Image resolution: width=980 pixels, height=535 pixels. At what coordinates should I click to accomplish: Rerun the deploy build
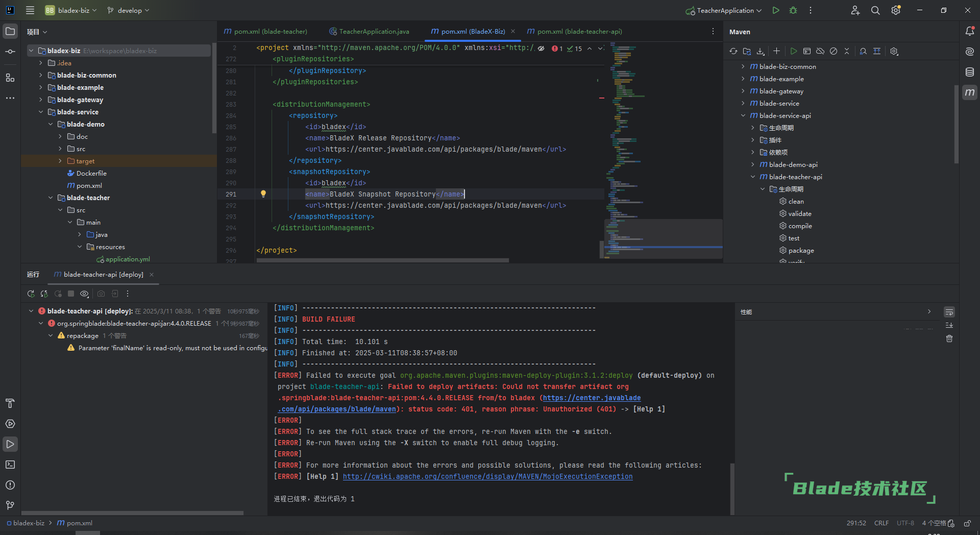(31, 294)
